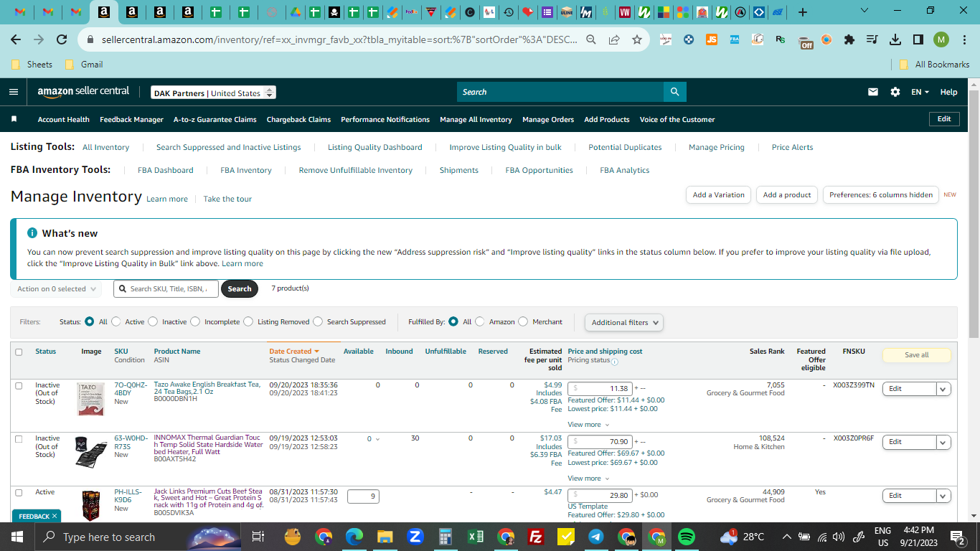Click the Amazon Seller Central logo

point(84,91)
